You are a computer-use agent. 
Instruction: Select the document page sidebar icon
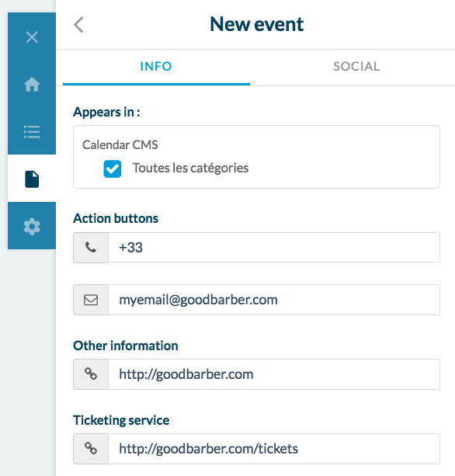[32, 179]
